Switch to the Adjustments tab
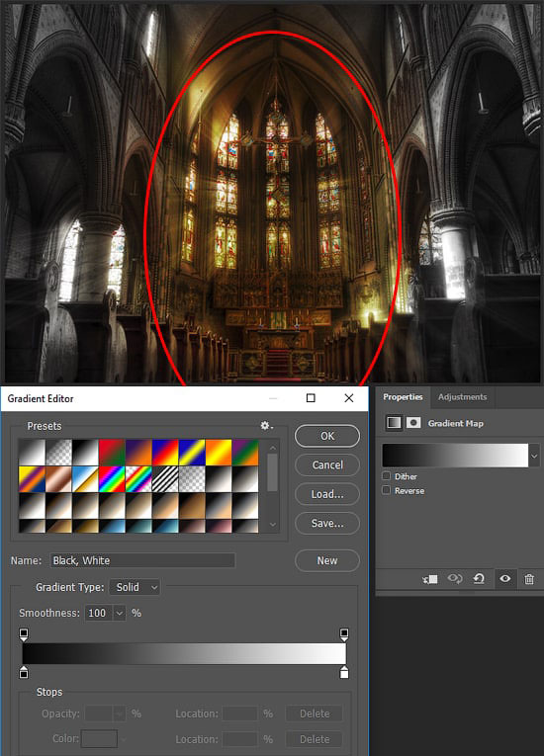 pos(462,397)
